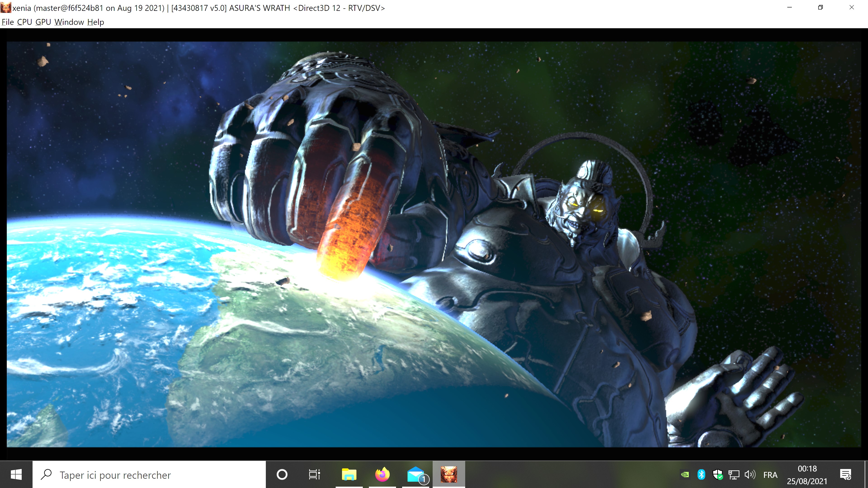This screenshot has width=868, height=488.
Task: Switch the FRA input language indicator
Action: (x=770, y=475)
